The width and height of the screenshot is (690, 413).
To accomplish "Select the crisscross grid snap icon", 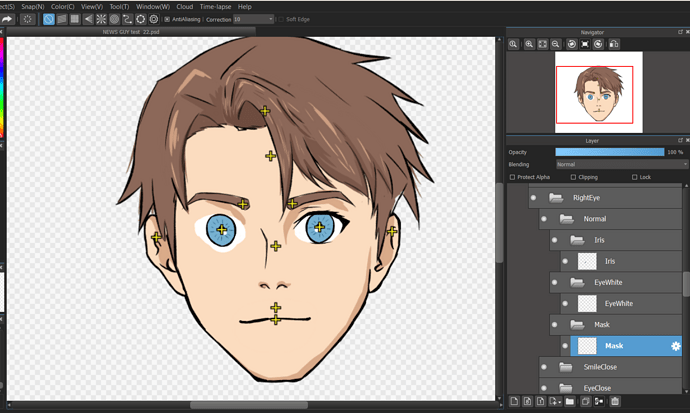I will (x=75, y=19).
